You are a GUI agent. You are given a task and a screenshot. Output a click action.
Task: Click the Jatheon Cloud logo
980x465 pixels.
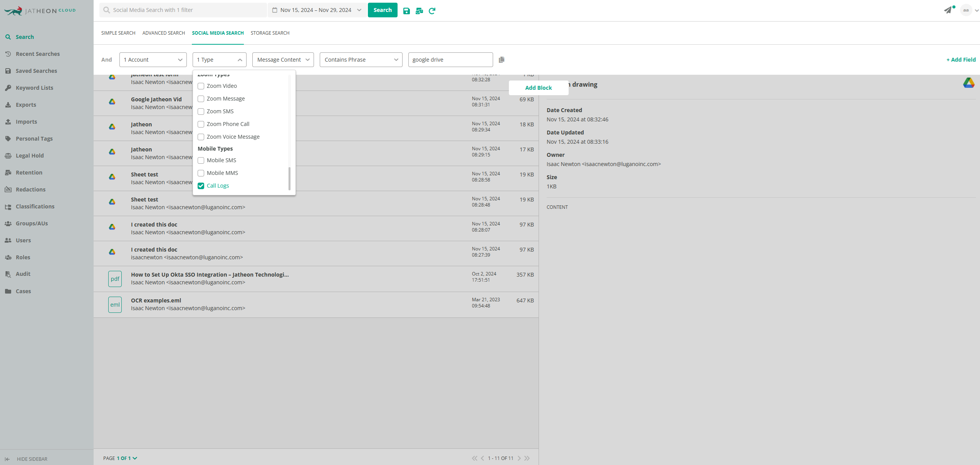(40, 11)
